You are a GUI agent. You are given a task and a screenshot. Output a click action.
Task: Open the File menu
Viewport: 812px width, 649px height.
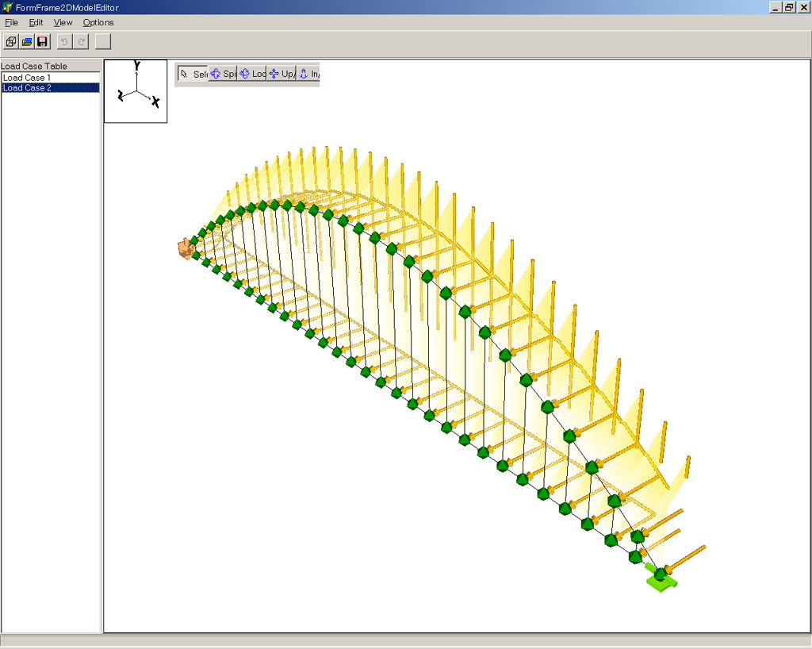(11, 22)
